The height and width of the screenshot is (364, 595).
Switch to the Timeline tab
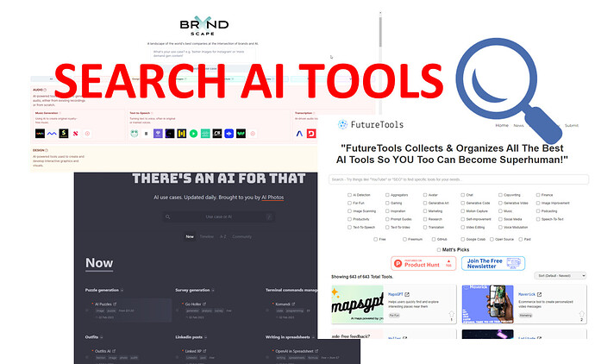207,236
